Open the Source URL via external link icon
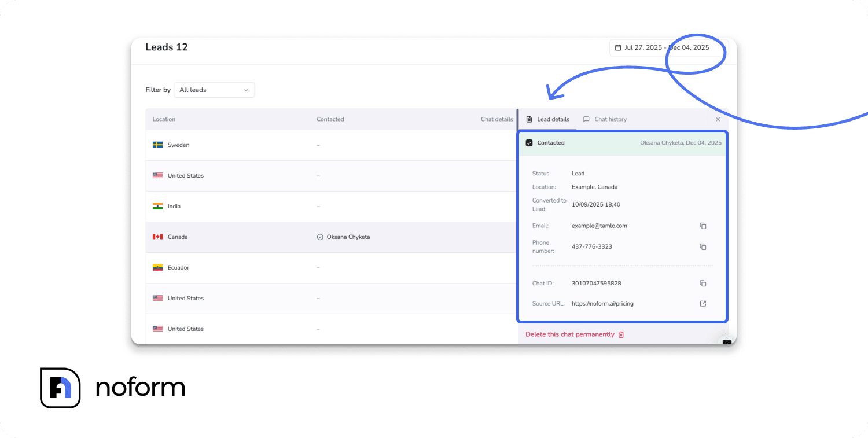868x438 pixels. tap(703, 303)
